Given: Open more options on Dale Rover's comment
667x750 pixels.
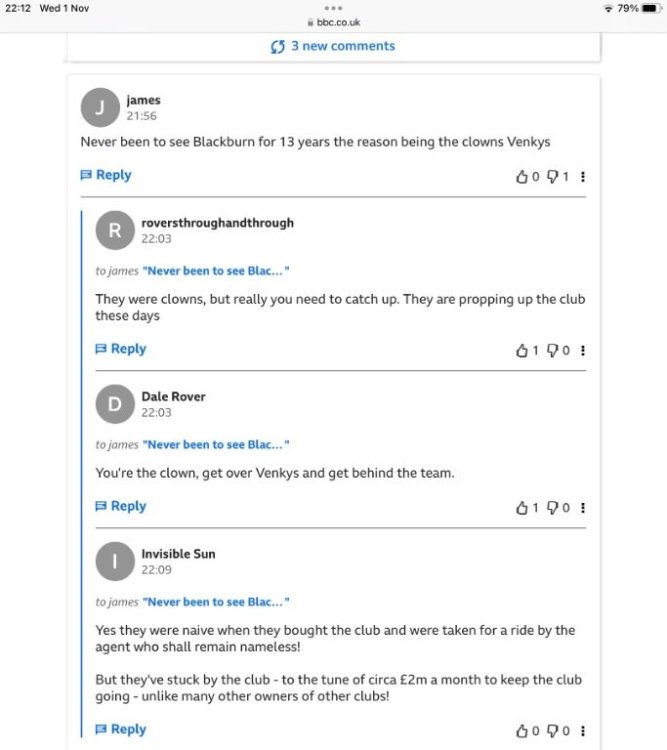Looking at the screenshot, I should pyautogui.click(x=583, y=508).
